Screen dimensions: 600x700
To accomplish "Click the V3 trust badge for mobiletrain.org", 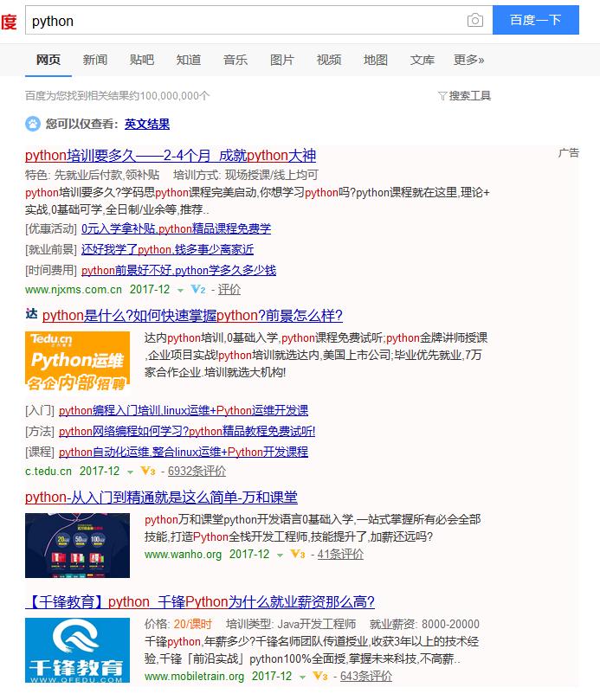I will point(320,676).
